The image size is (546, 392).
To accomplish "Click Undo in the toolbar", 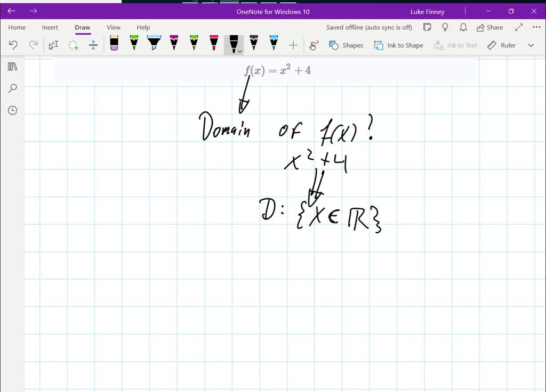I will tap(13, 45).
